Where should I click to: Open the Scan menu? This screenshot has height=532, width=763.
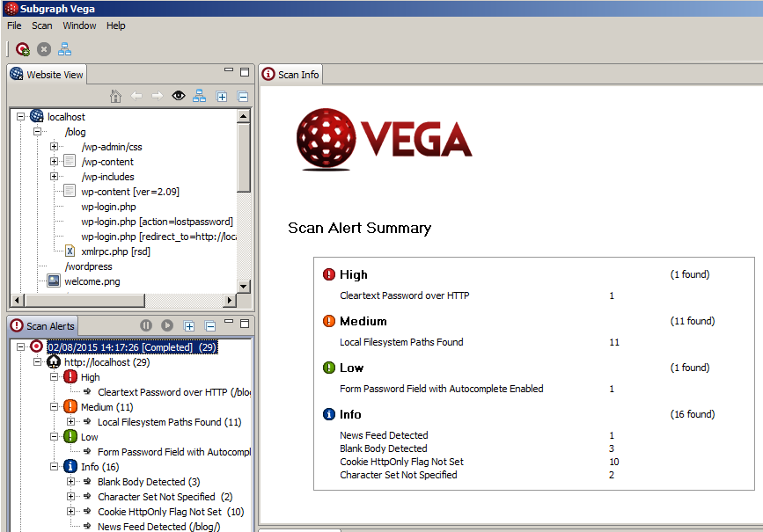(42, 26)
